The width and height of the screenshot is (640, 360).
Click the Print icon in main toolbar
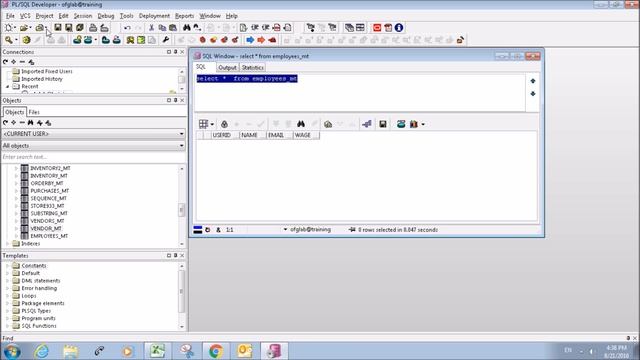[93, 28]
